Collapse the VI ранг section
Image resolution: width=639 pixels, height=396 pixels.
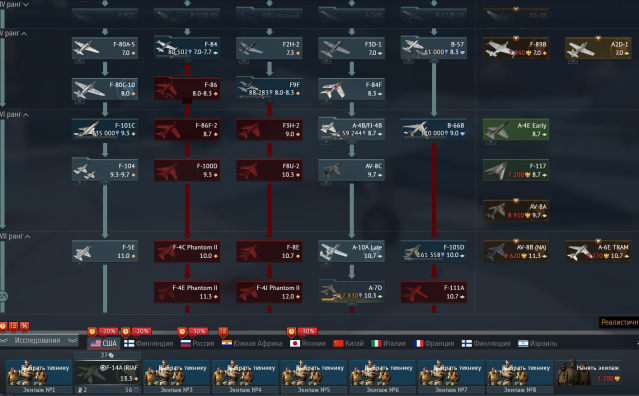coord(14,115)
